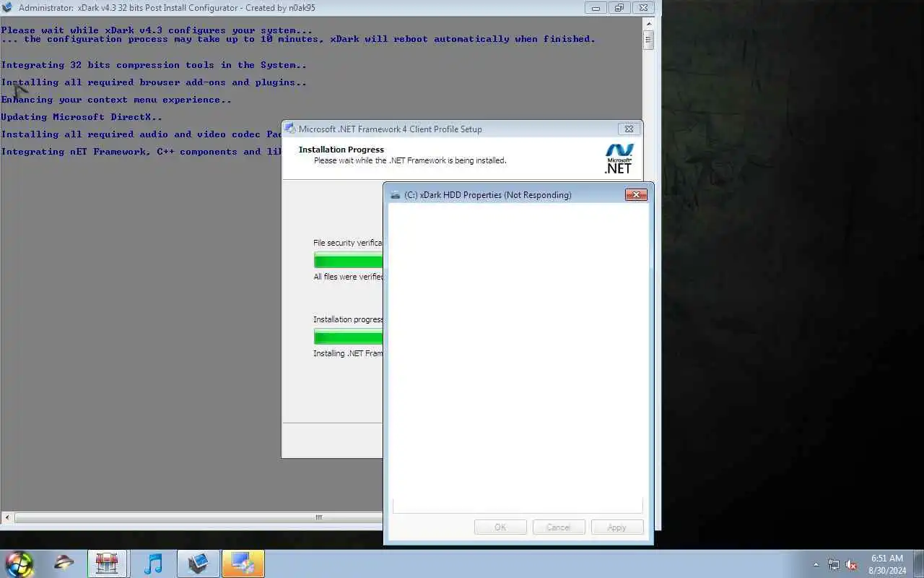Click the console window title bar icon
The width and height of the screenshot is (924, 578).
[7, 8]
